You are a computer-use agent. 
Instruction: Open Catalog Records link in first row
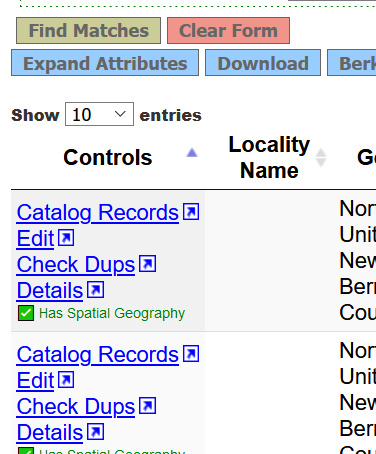pyautogui.click(x=98, y=212)
